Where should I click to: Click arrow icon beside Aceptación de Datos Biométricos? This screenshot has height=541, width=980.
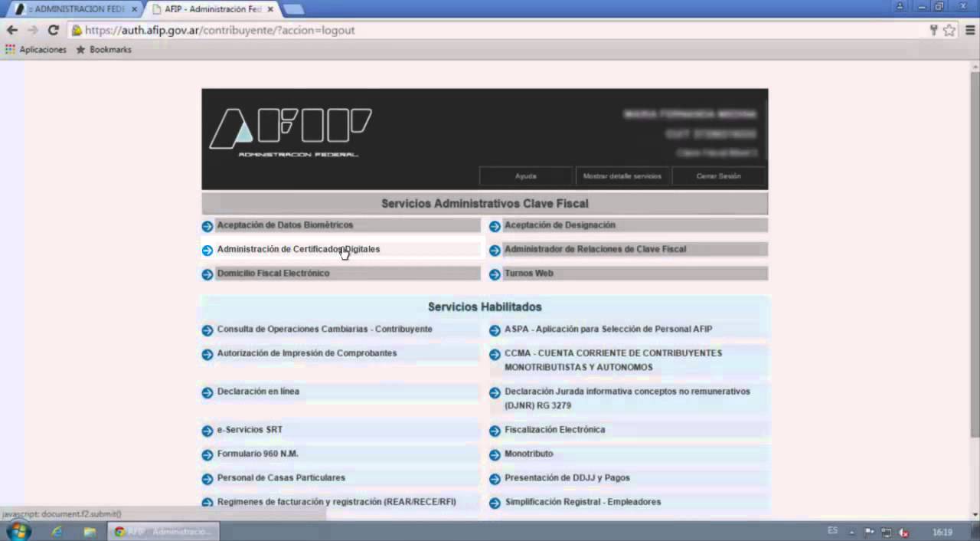pos(207,226)
